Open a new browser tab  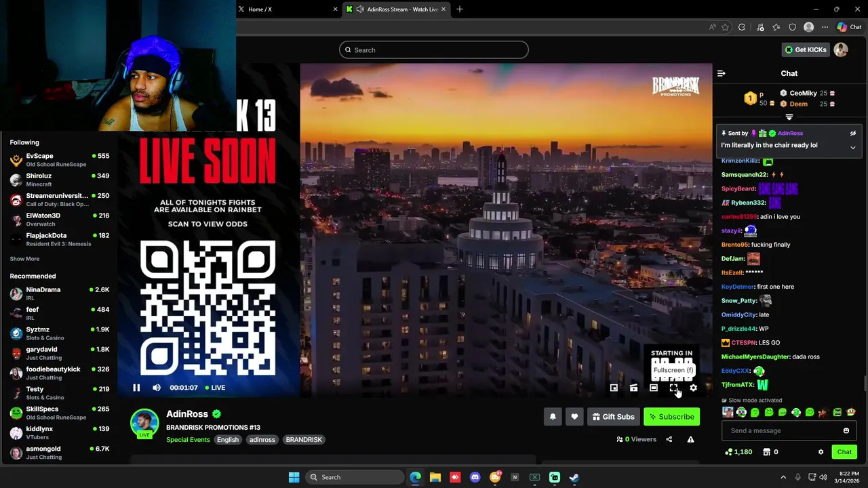(460, 9)
